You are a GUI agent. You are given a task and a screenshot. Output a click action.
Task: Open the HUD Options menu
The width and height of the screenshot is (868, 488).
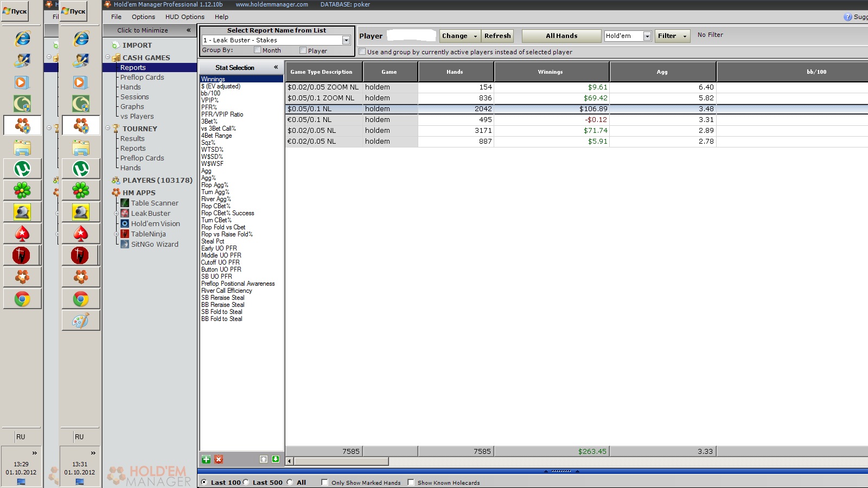(185, 17)
